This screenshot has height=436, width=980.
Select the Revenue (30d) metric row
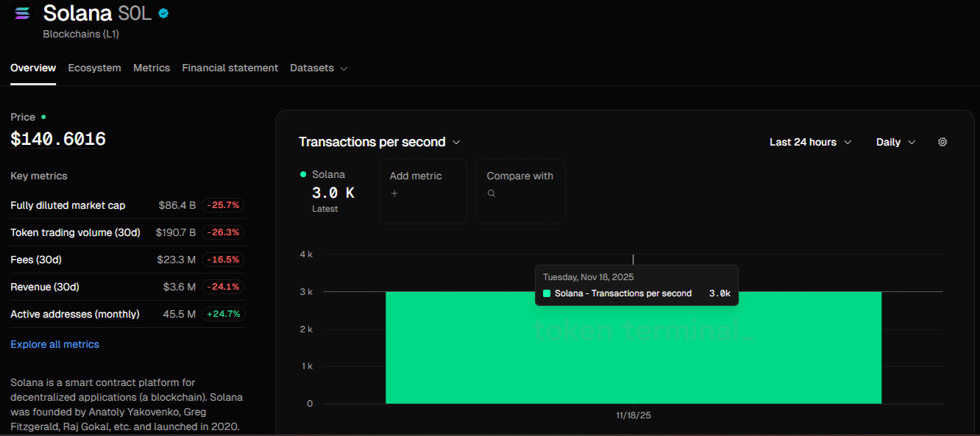[x=127, y=287]
